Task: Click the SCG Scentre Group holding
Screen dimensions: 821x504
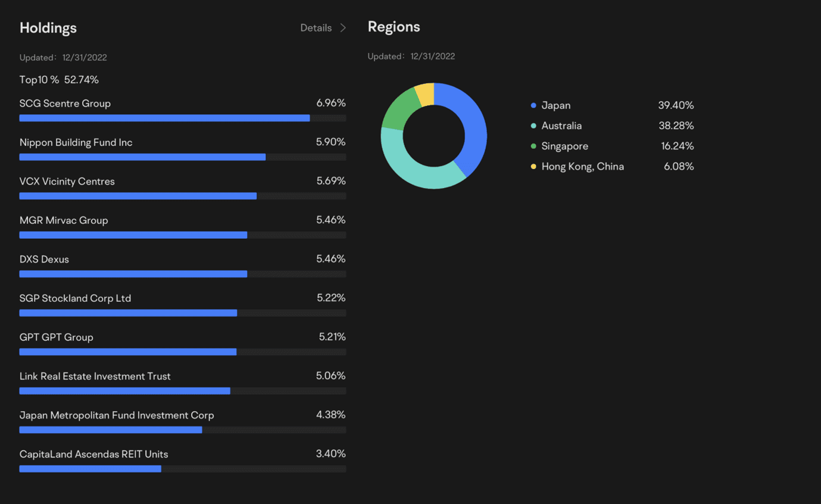Action: coord(65,104)
